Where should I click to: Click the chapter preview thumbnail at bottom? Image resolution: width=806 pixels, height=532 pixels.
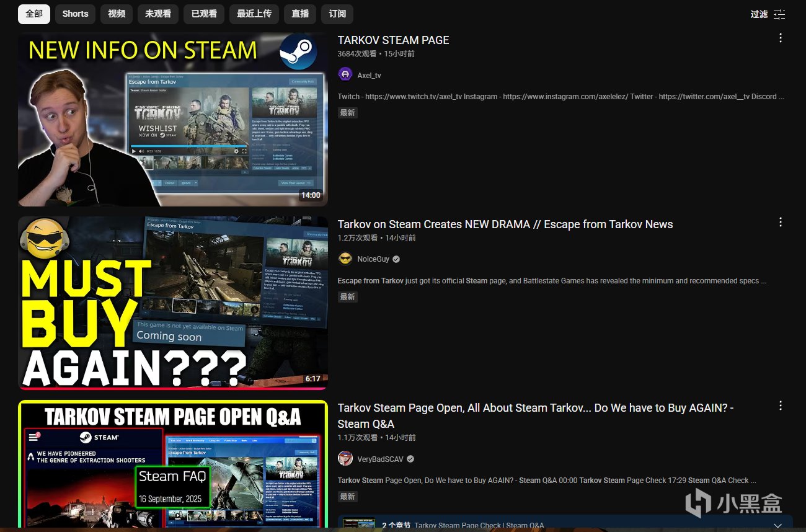(358, 525)
